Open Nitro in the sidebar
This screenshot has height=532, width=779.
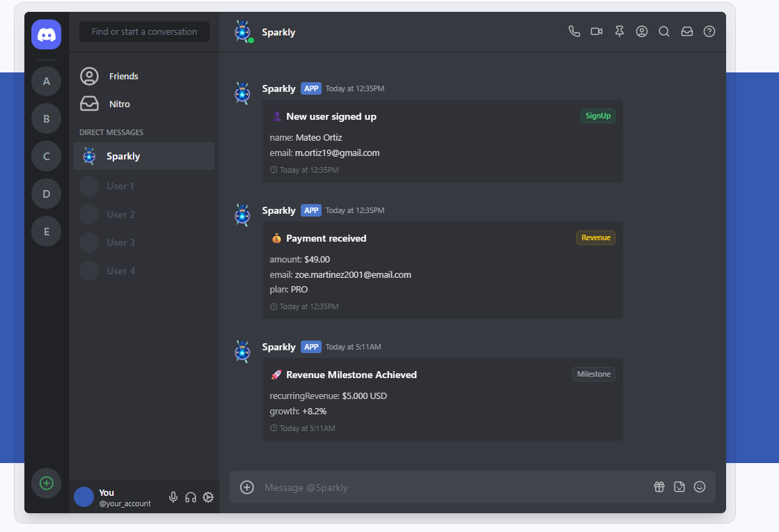pyautogui.click(x=144, y=104)
